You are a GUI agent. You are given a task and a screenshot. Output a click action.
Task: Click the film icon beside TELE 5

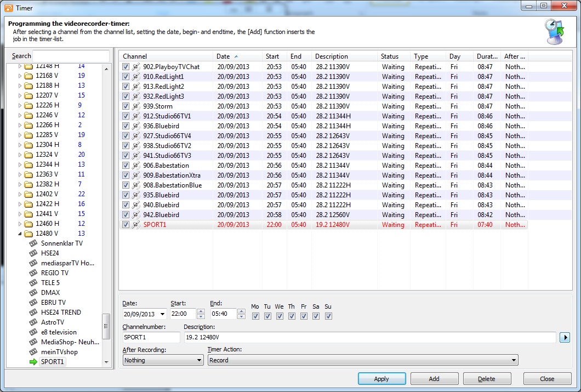(x=33, y=283)
